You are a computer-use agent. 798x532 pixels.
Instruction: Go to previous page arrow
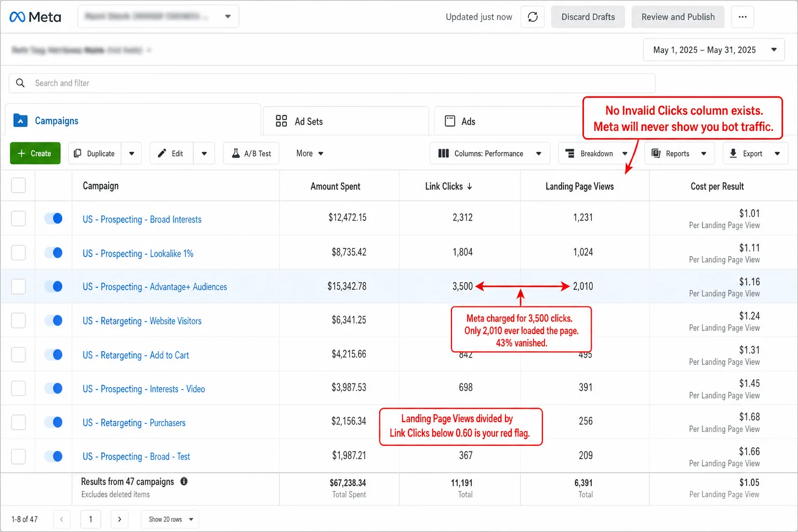pos(61,519)
